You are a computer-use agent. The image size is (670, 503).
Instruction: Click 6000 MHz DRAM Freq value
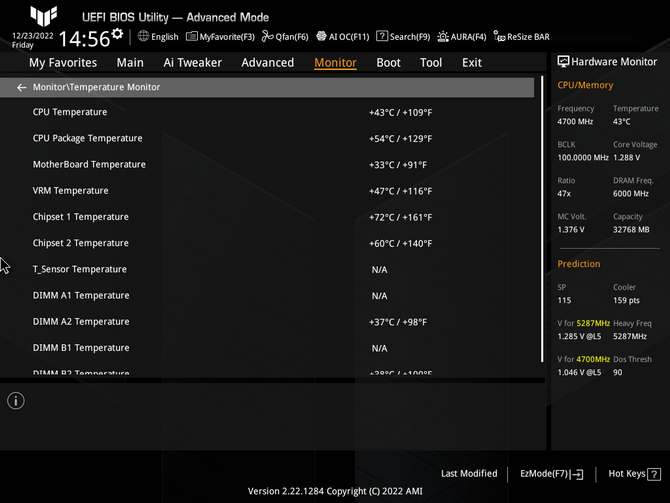pos(631,194)
